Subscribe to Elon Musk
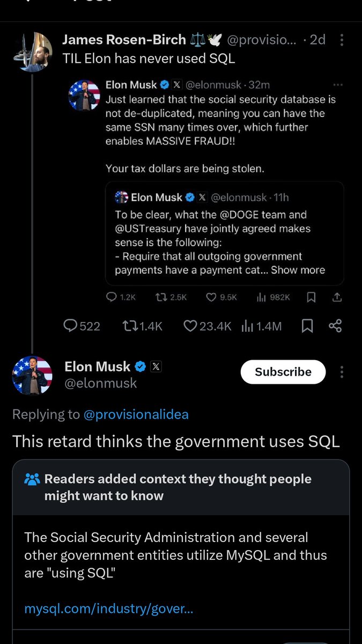 pos(283,372)
